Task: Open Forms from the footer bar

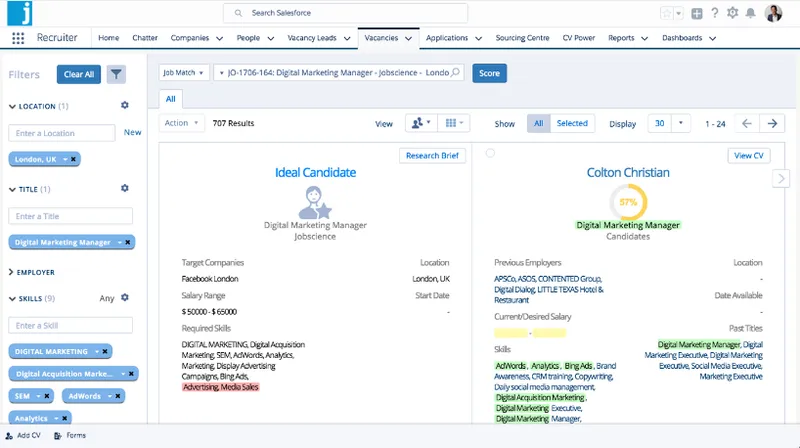Action: tap(70, 436)
